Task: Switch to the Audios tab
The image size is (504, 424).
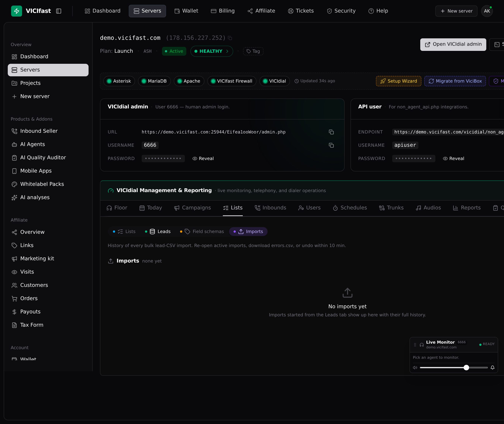Action: 428,208
